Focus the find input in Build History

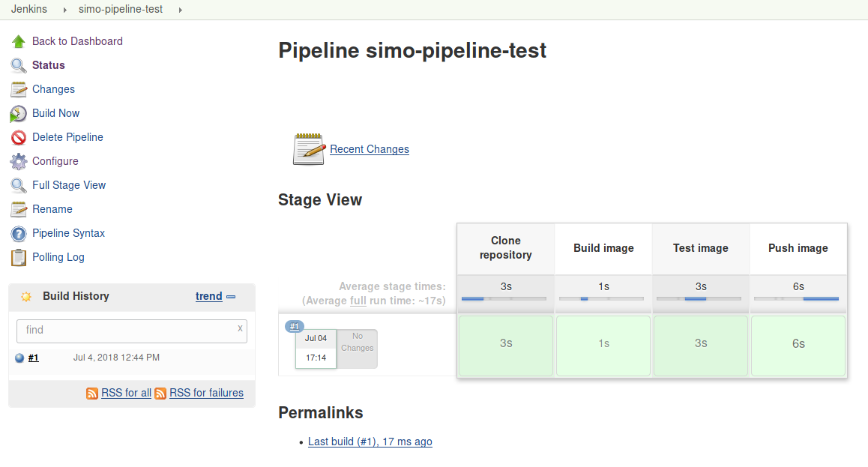coord(132,331)
